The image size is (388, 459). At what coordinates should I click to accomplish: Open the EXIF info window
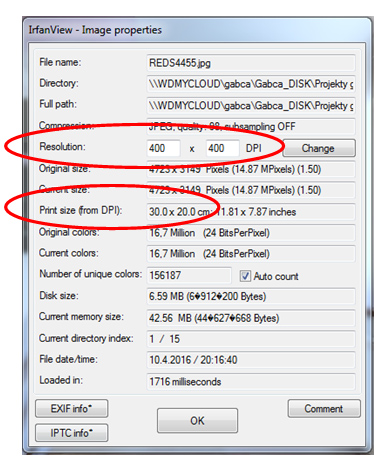tap(71, 408)
